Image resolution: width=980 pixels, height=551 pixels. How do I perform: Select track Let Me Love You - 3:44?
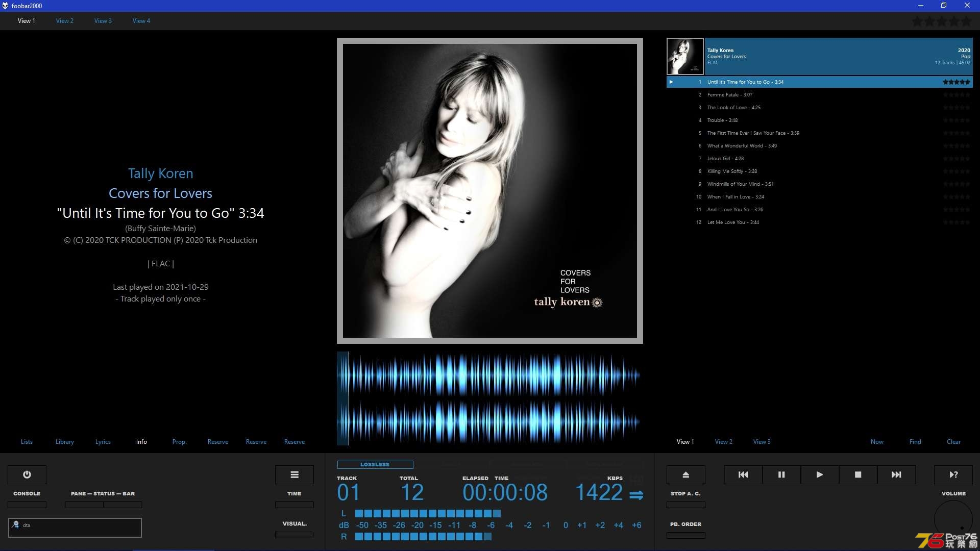pyautogui.click(x=820, y=222)
